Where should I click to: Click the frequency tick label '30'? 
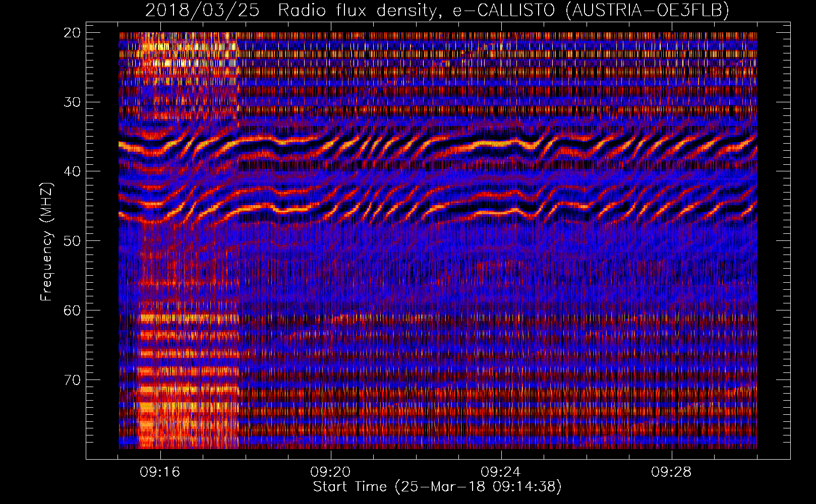[73, 102]
